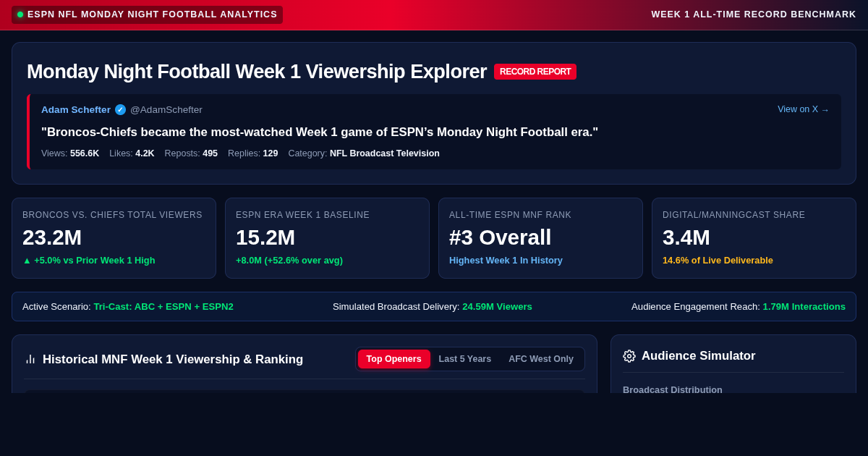Viewport: 868px width, 456px height.
Task: Click the bar chart icon beside Historical MNF
Action: pyautogui.click(x=30, y=359)
